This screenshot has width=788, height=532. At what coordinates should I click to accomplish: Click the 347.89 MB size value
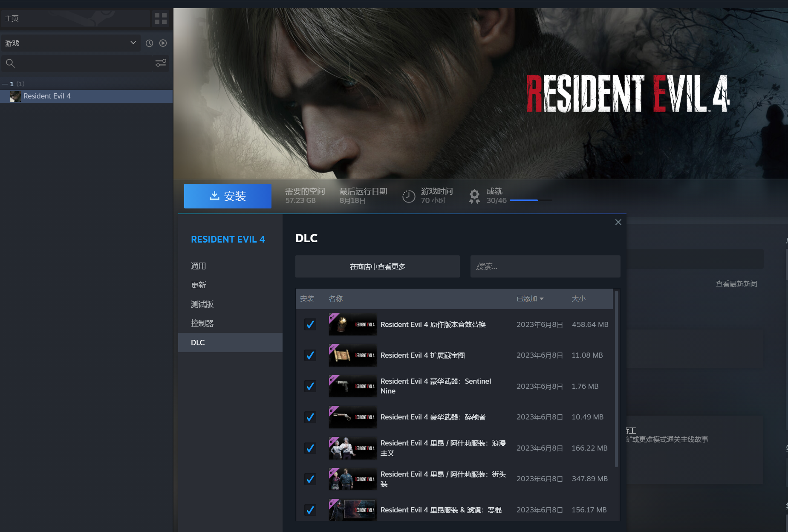tap(590, 479)
